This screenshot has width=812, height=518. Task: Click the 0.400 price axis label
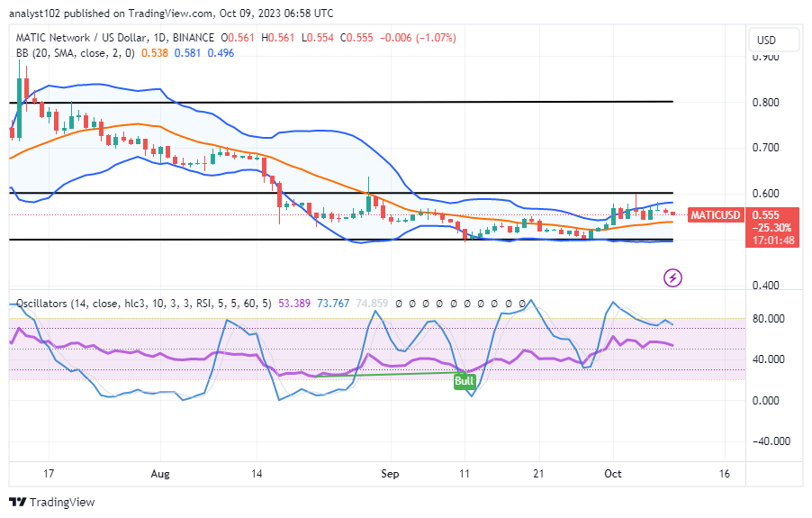pos(765,286)
